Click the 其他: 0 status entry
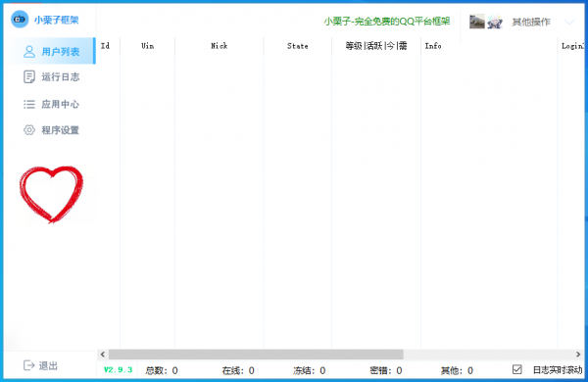 (457, 371)
